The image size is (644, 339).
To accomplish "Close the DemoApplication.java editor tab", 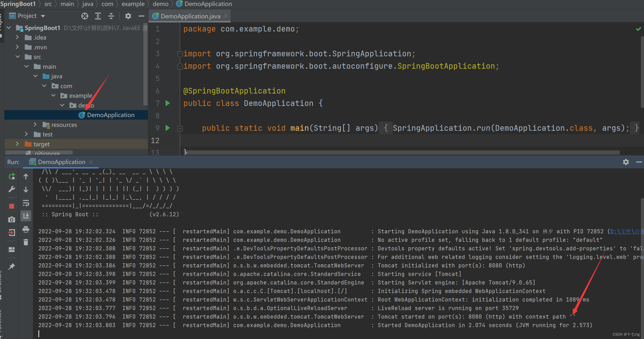I will point(226,16).
